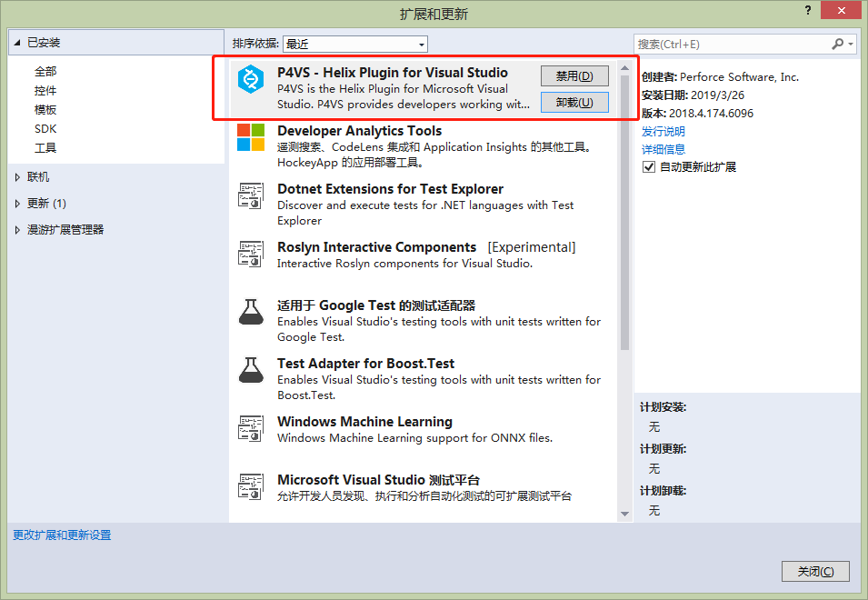
Task: Open help via the title bar question mark
Action: click(808, 10)
